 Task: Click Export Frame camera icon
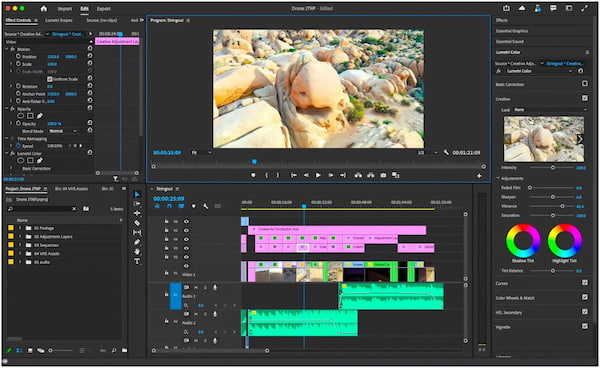[383, 175]
